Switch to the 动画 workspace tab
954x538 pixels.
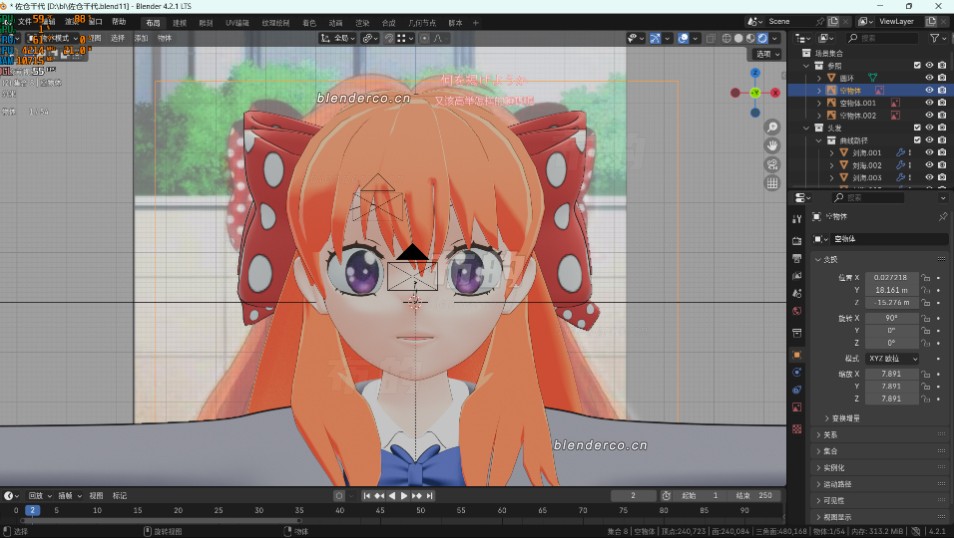click(336, 23)
